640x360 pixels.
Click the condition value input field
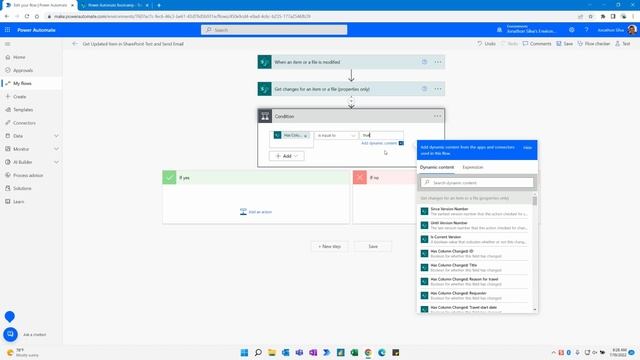pyautogui.click(x=381, y=135)
